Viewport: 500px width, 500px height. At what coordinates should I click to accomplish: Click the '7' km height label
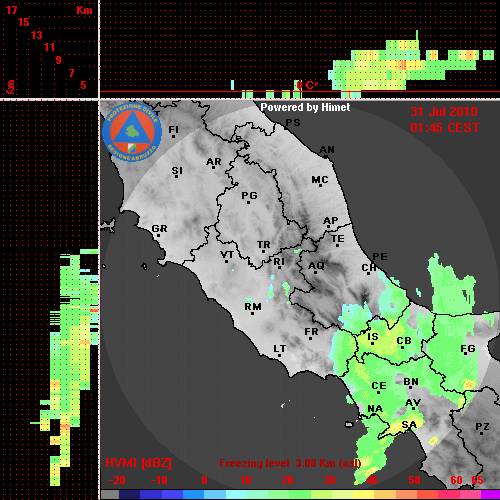click(71, 73)
